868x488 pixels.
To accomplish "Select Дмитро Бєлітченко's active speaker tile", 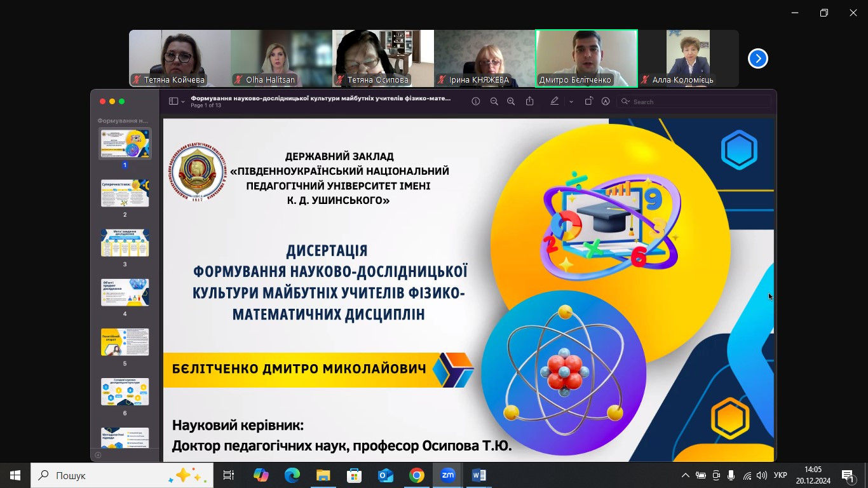I will click(x=587, y=58).
